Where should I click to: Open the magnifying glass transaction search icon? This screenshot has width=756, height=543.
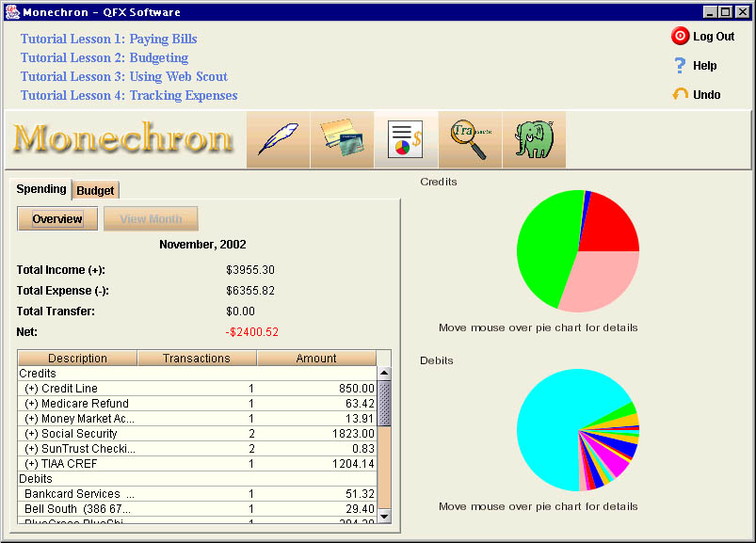[x=469, y=139]
